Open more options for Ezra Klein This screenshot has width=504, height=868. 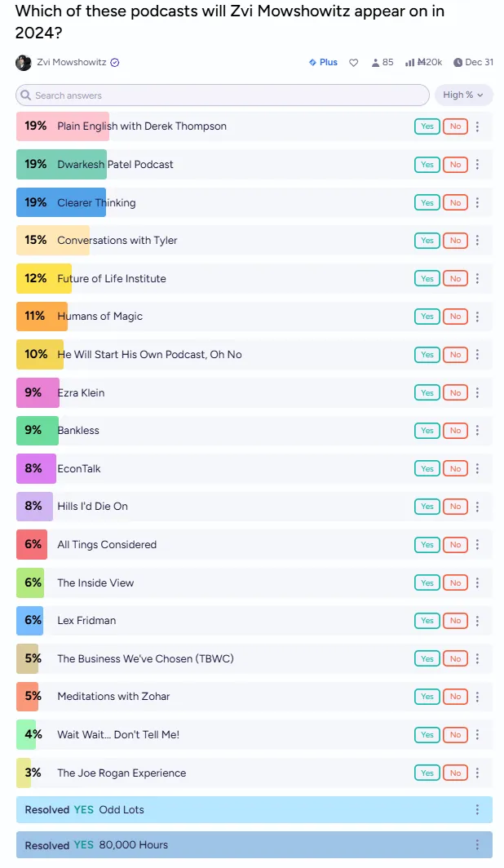click(x=477, y=392)
